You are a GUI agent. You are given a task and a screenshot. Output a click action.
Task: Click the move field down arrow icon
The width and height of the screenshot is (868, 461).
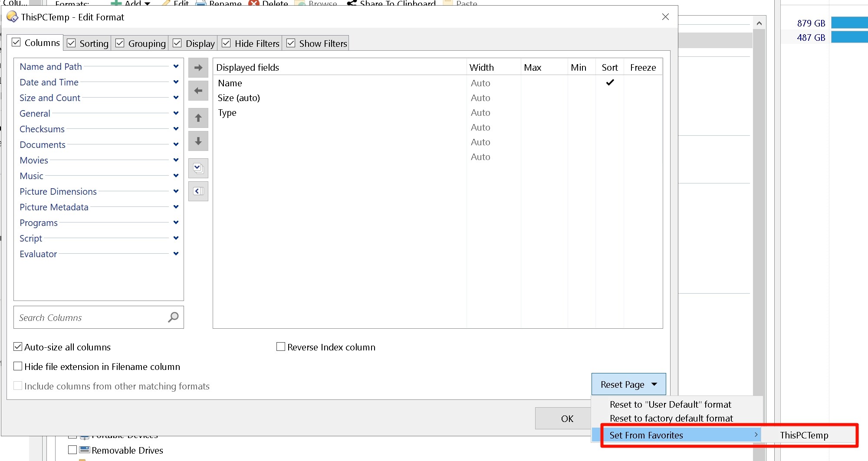coord(198,141)
